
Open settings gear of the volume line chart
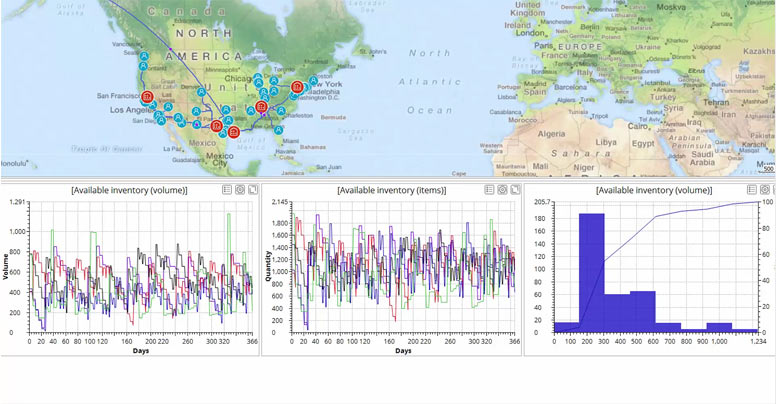pyautogui.click(x=240, y=190)
